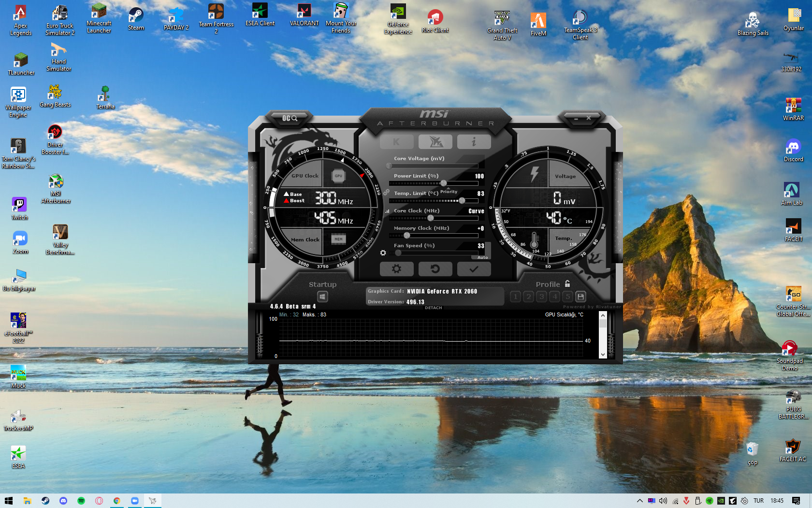Screen dimensions: 812x508
Task: Click the Fan Speed slider handle
Action: (x=398, y=253)
